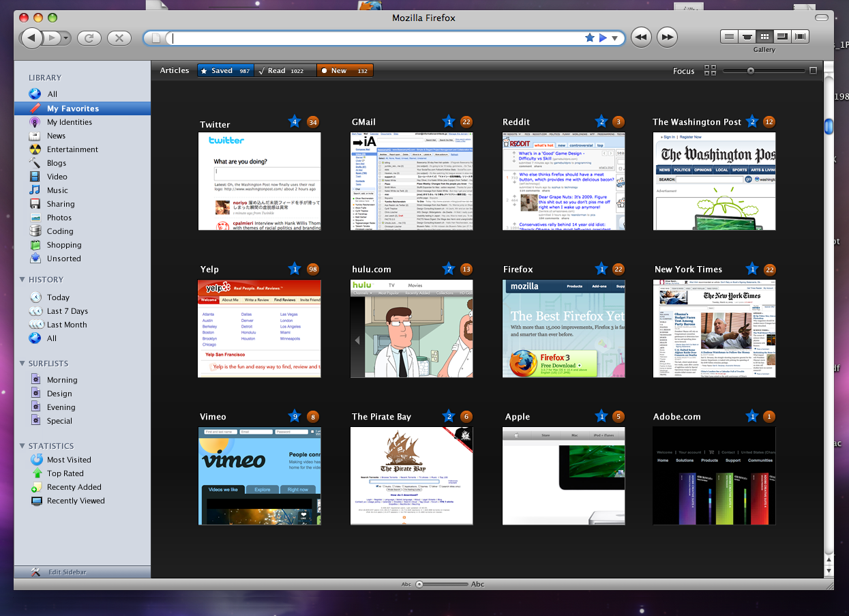Click the Forward navigation arrow

51,38
